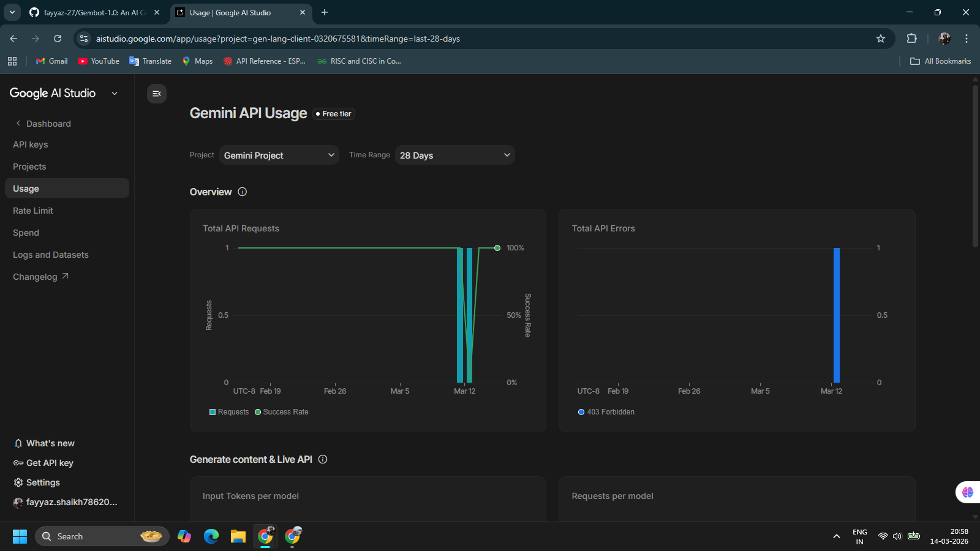This screenshot has height=551, width=980.
Task: Close the Usage | Google AI Studio tab
Action: pos(303,12)
